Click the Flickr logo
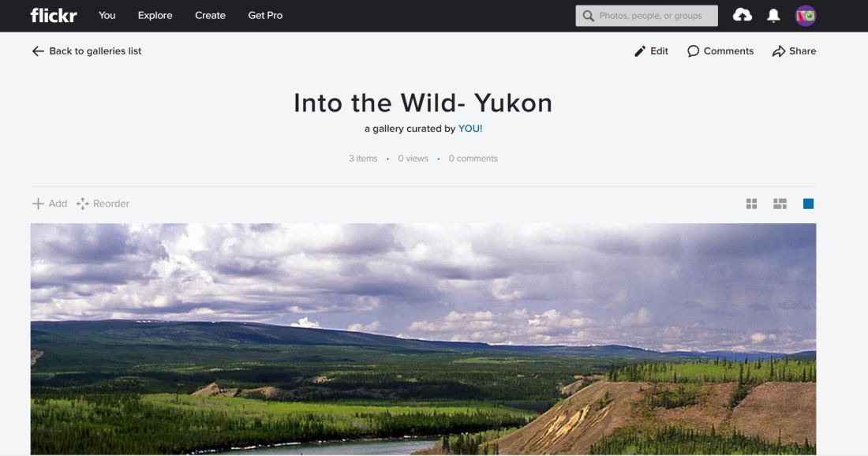The height and width of the screenshot is (456, 868). point(54,16)
